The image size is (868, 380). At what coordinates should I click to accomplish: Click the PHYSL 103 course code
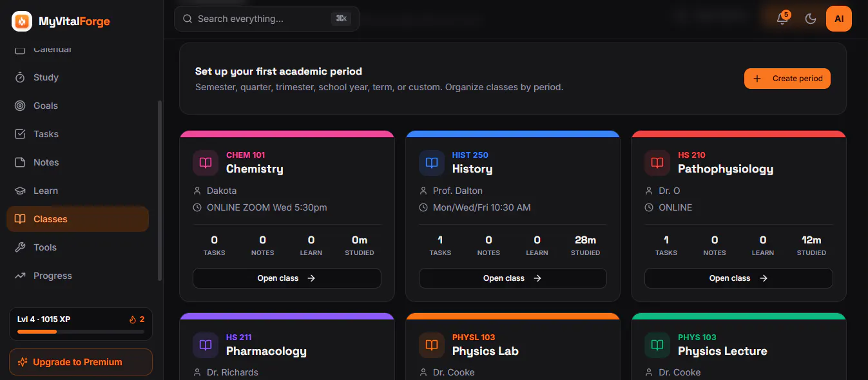pyautogui.click(x=474, y=337)
